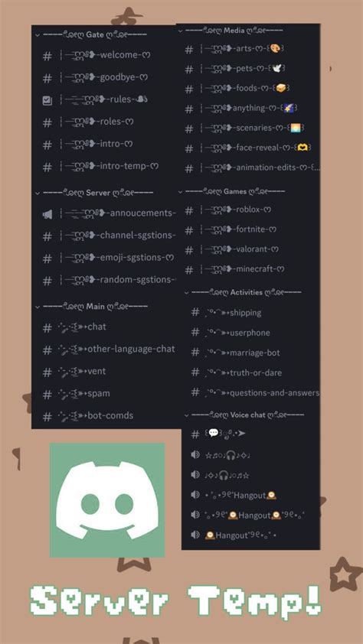Click the dove emoji on pets channel
The width and height of the screenshot is (363, 644).
276,69
